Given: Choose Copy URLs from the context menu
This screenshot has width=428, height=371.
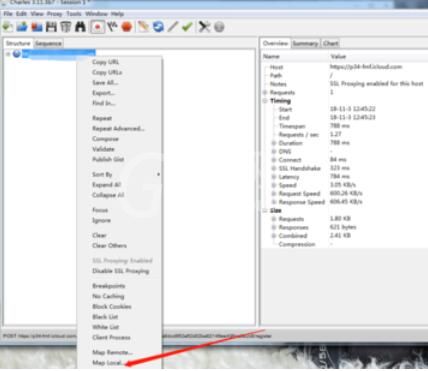Looking at the screenshot, I should pyautogui.click(x=107, y=72).
